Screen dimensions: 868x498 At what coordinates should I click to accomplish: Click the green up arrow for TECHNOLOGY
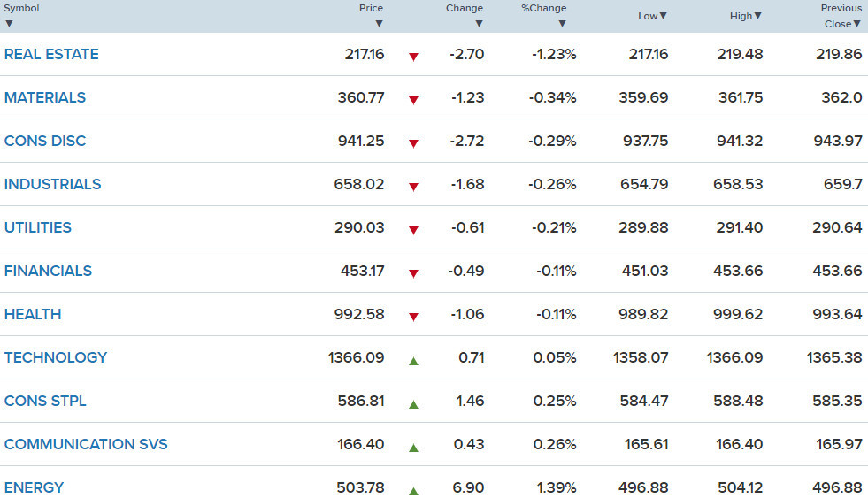(x=413, y=361)
